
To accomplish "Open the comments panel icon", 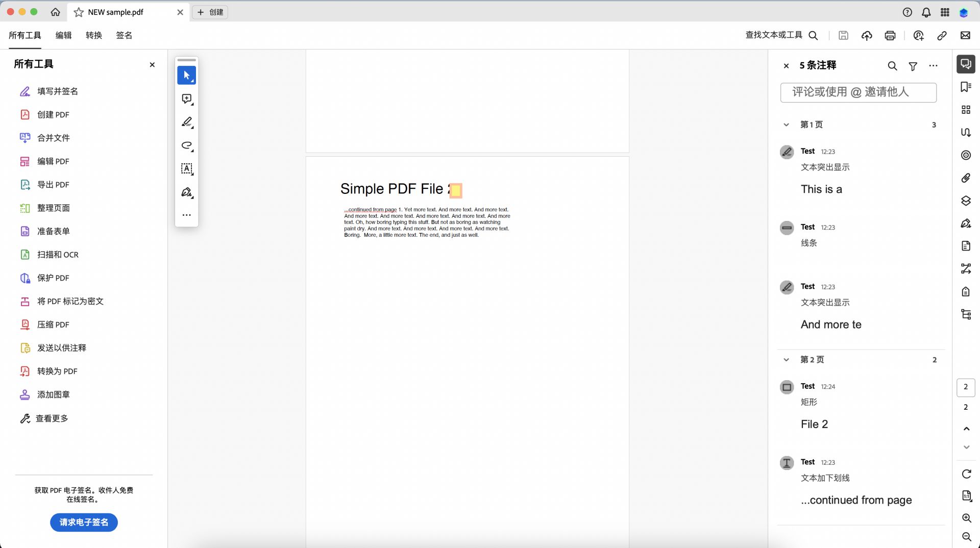I will tap(966, 64).
